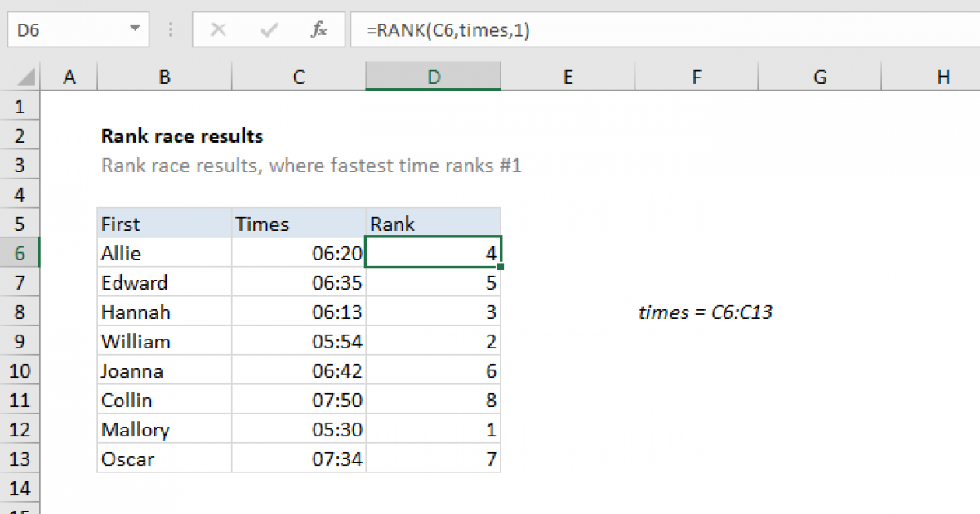This screenshot has height=514, width=980.
Task: Click the Insert Function fx icon
Action: pyautogui.click(x=318, y=30)
